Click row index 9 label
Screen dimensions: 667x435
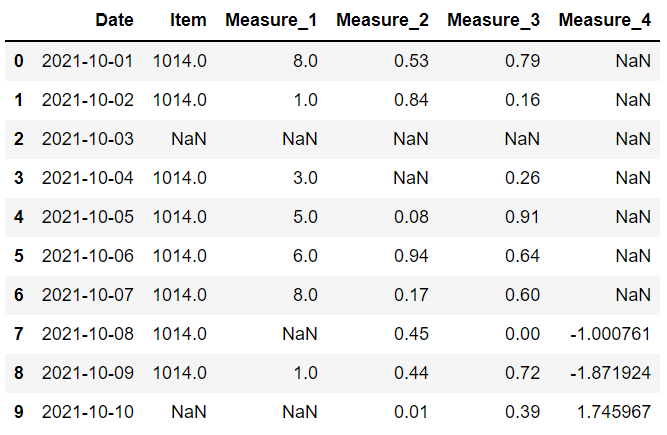(18, 413)
